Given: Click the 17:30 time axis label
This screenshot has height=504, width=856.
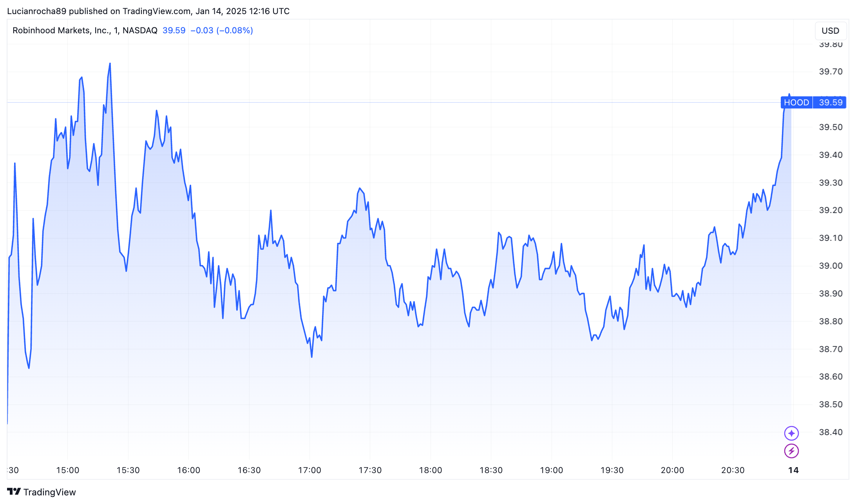Looking at the screenshot, I should [x=370, y=470].
